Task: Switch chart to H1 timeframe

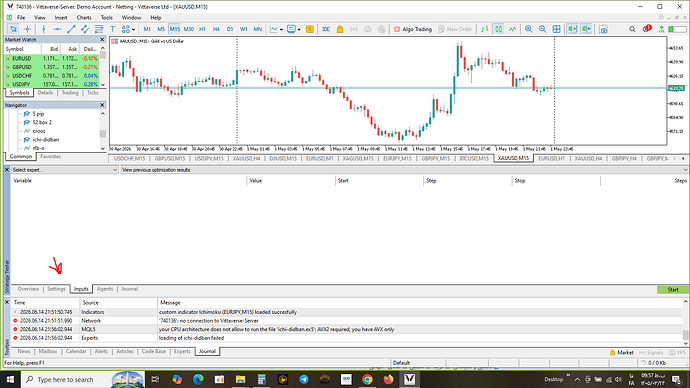Action: click(x=202, y=29)
